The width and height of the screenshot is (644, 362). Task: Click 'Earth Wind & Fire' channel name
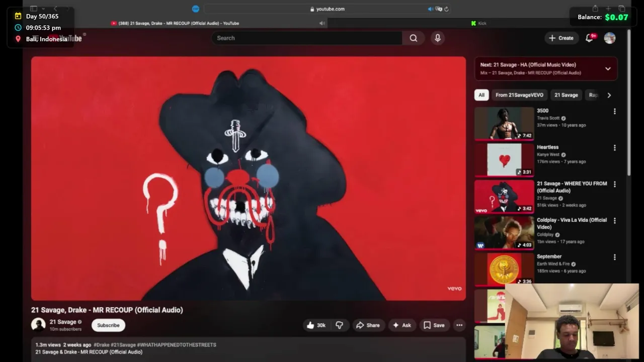pyautogui.click(x=553, y=264)
